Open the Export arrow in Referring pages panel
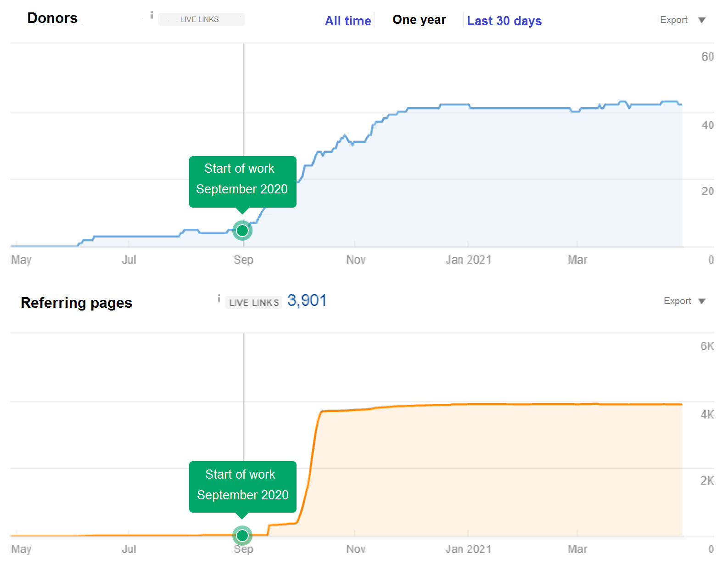This screenshot has height=565, width=728. [701, 301]
